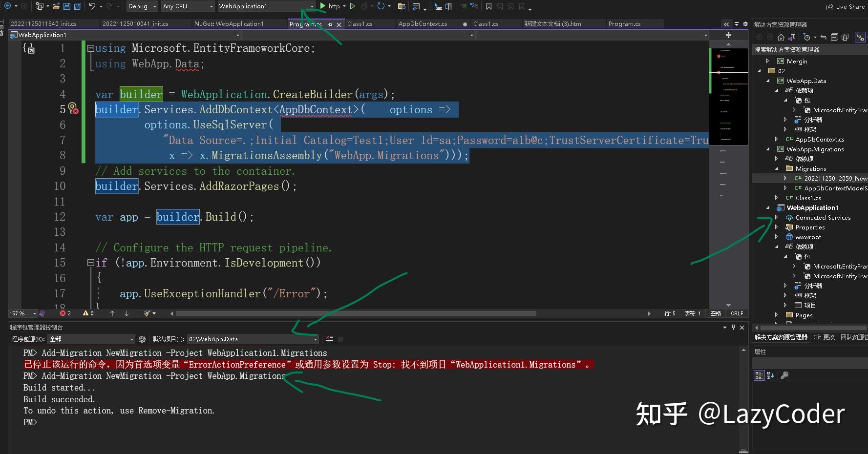Viewport: 868px width, 454px height.
Task: Collapse the WebApp.Migrations project node
Action: pos(768,149)
